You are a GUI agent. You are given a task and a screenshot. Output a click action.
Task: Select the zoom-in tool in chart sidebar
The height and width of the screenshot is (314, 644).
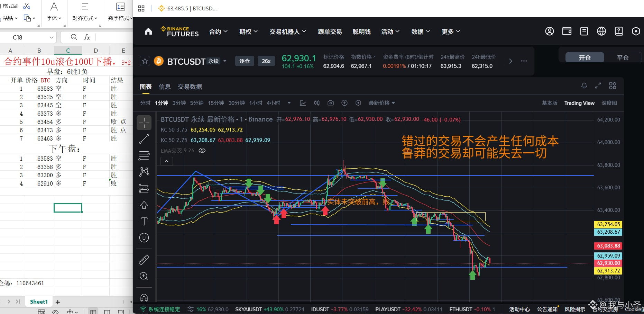tap(144, 276)
